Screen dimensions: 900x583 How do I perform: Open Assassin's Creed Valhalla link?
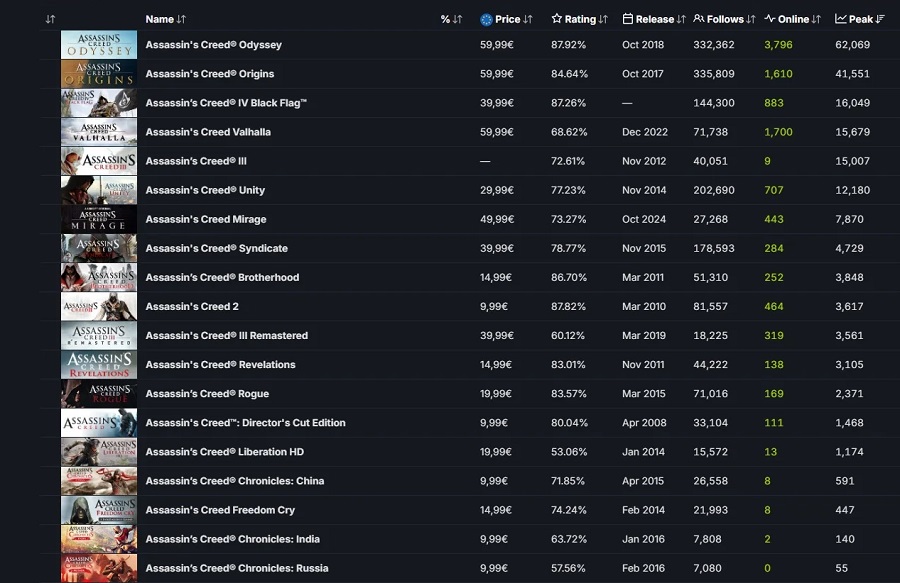pos(208,132)
